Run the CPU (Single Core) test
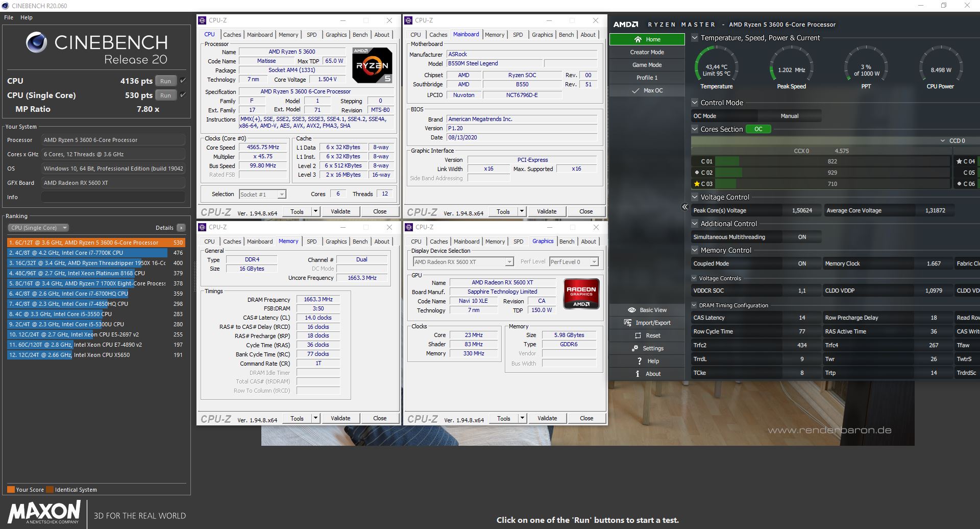980x529 pixels. (x=165, y=95)
